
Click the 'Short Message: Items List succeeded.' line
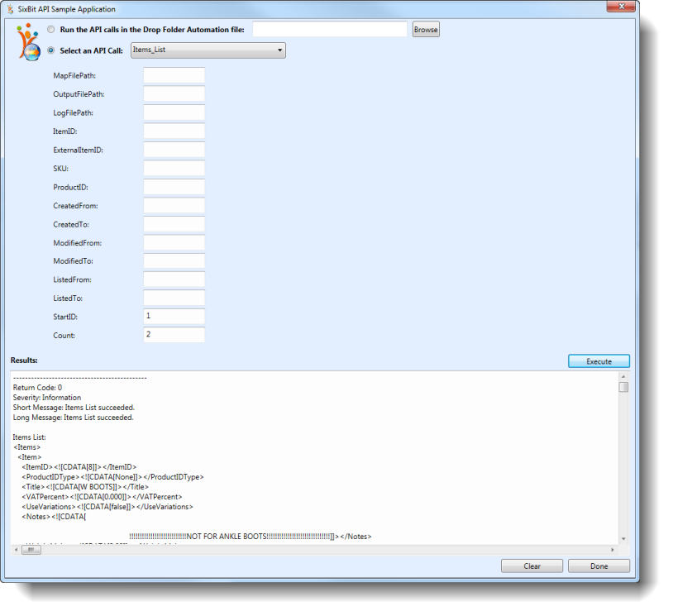point(74,408)
